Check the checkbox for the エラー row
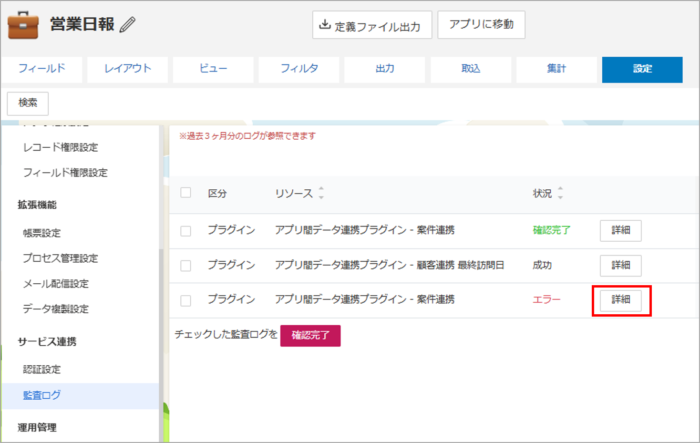The image size is (700, 443). tap(185, 300)
